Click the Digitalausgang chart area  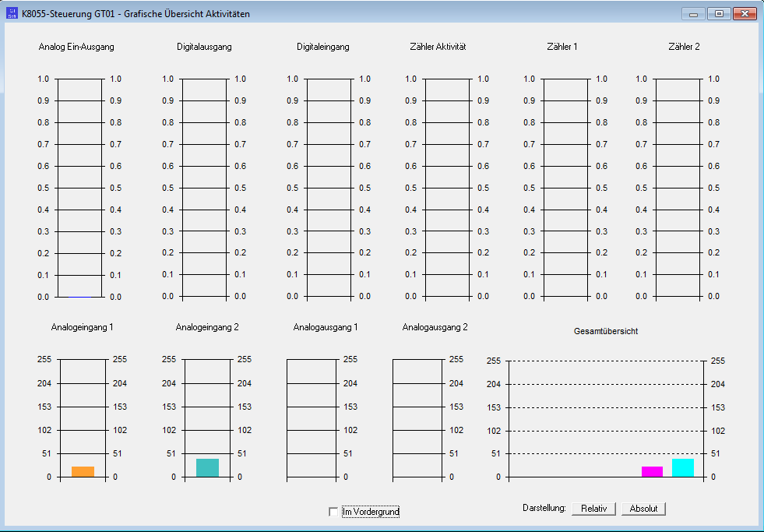(x=205, y=188)
